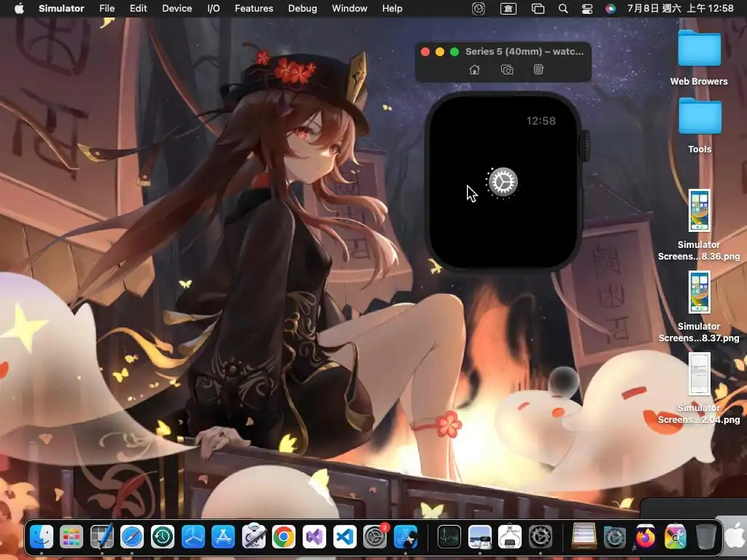The height and width of the screenshot is (560, 747).
Task: Open the purple Visual Studio icon in the Dock
Action: pos(314,537)
